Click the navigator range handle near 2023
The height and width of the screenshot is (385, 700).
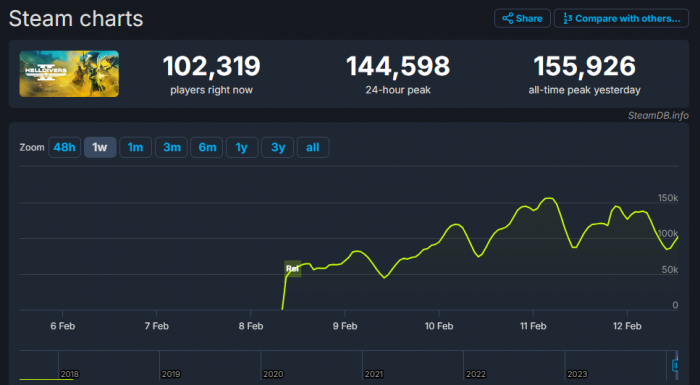pos(675,365)
